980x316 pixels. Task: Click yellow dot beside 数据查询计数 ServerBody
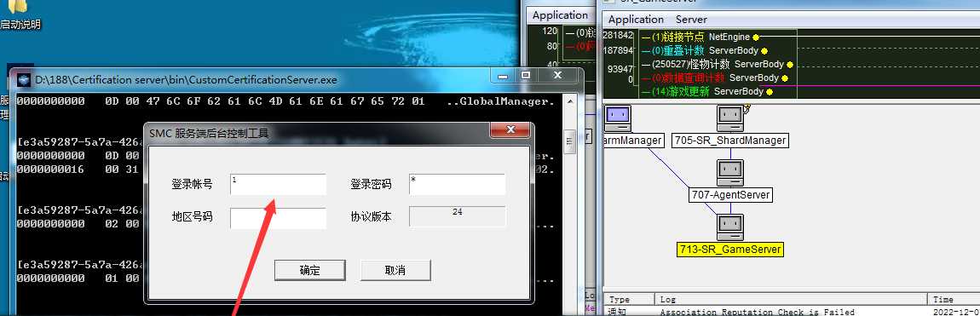point(785,78)
